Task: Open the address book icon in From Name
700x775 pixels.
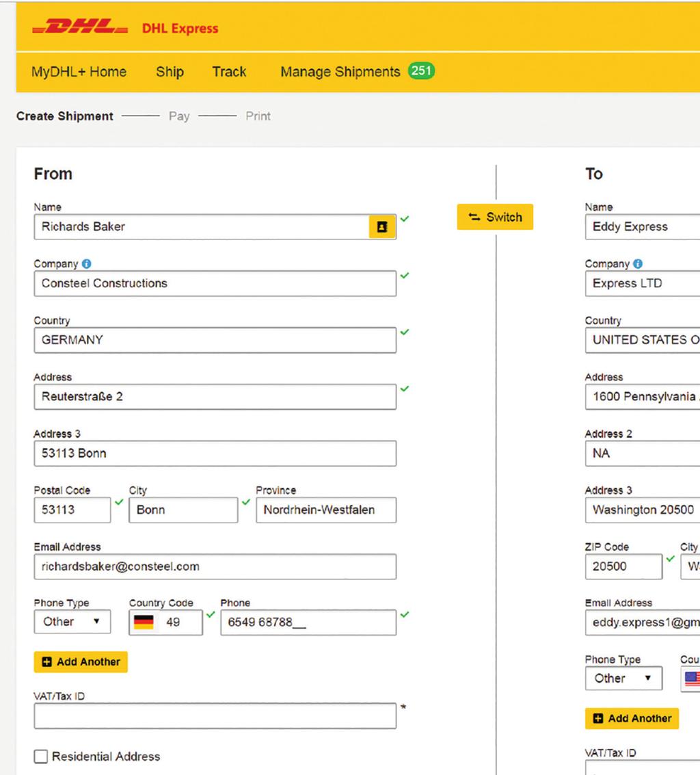Action: (382, 227)
